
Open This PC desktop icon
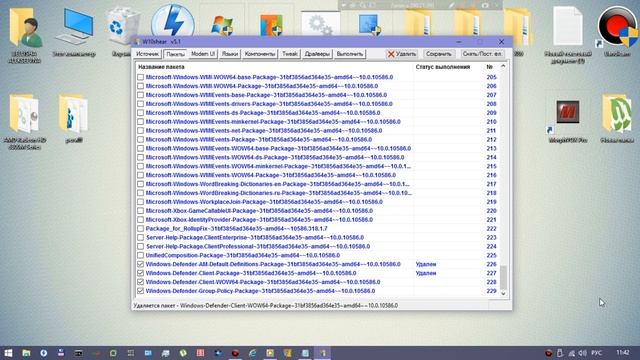74,33
